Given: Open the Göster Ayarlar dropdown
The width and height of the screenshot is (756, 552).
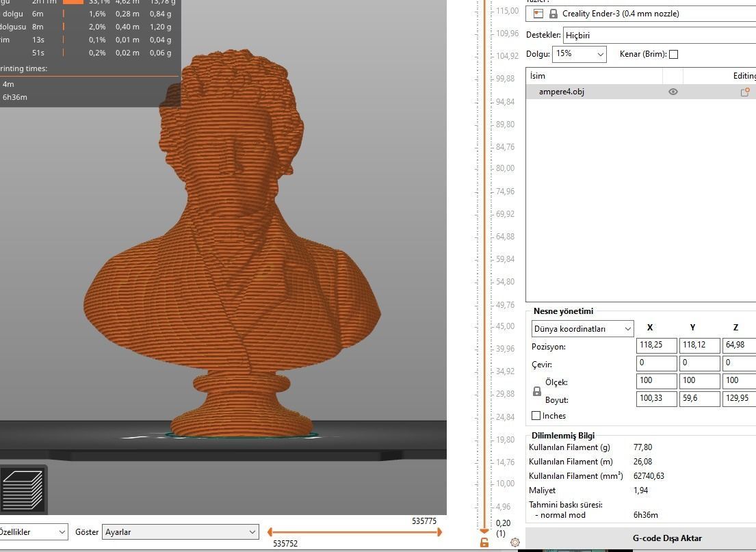Looking at the screenshot, I should [x=181, y=531].
